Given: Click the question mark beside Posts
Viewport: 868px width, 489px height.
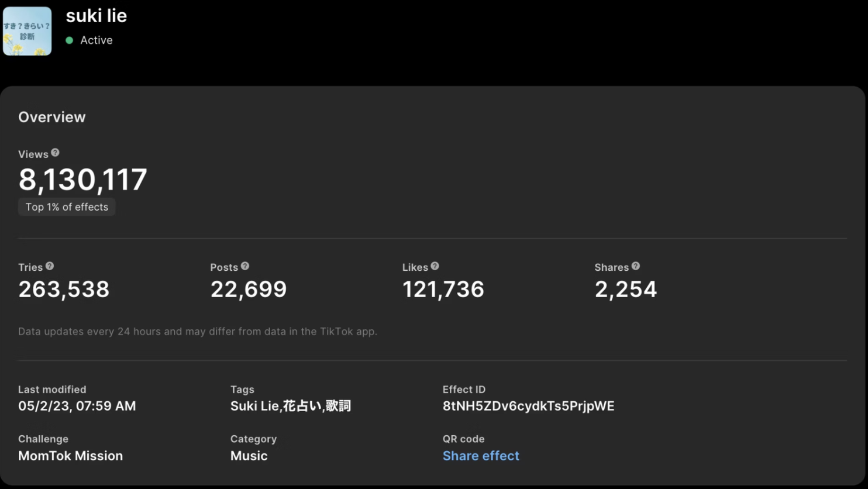Looking at the screenshot, I should pyautogui.click(x=245, y=266).
